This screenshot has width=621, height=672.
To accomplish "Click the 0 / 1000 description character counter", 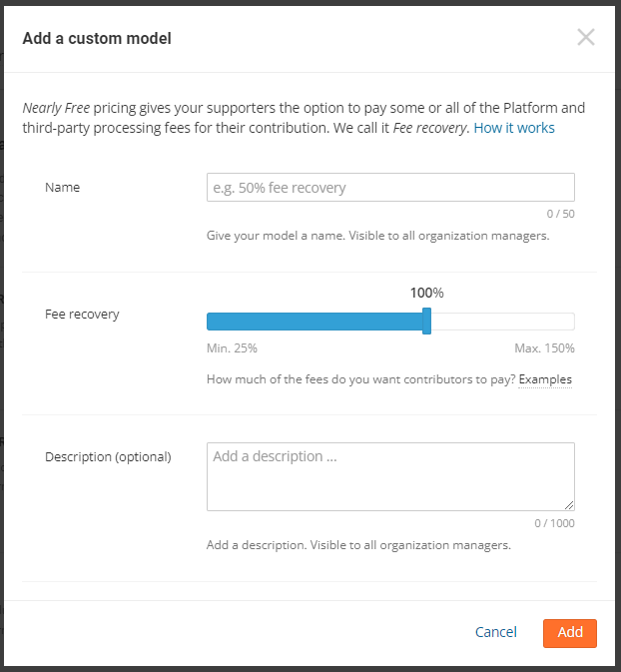I will [x=554, y=523].
